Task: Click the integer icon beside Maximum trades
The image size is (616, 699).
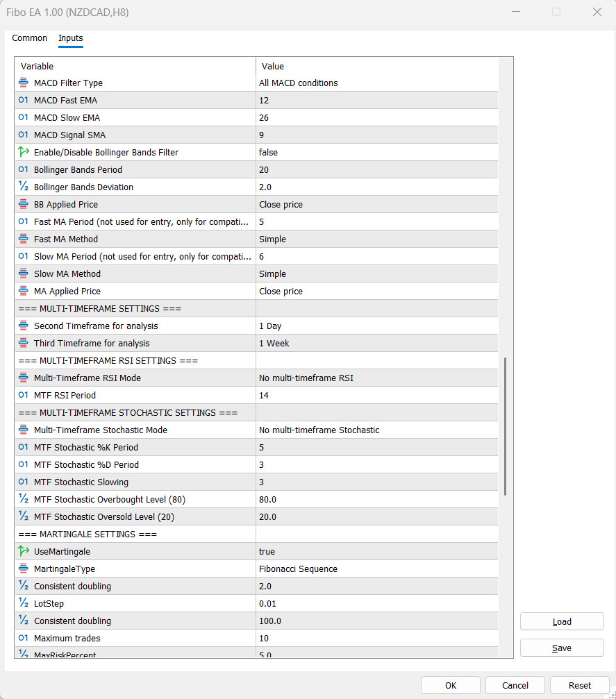Action: (23, 639)
